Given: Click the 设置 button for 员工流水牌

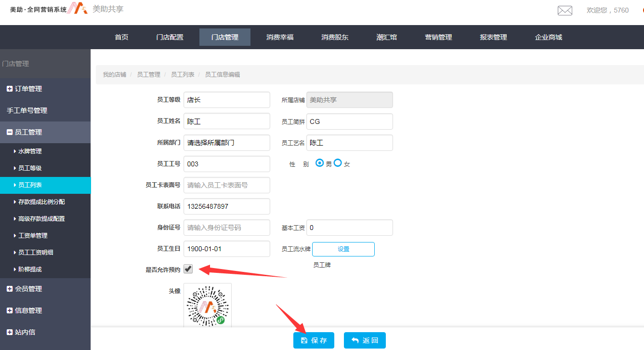Looking at the screenshot, I should click(x=343, y=249).
